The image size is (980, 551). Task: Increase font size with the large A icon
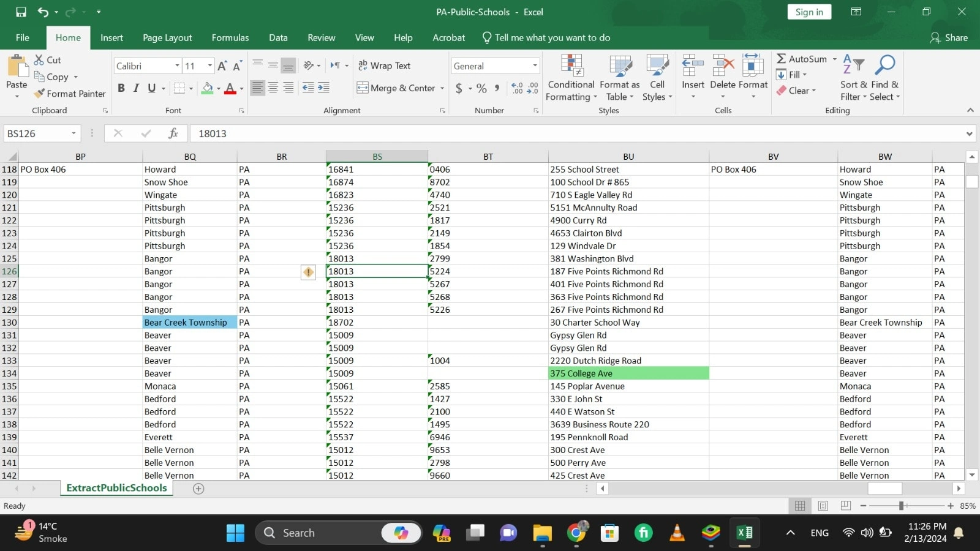tap(222, 66)
